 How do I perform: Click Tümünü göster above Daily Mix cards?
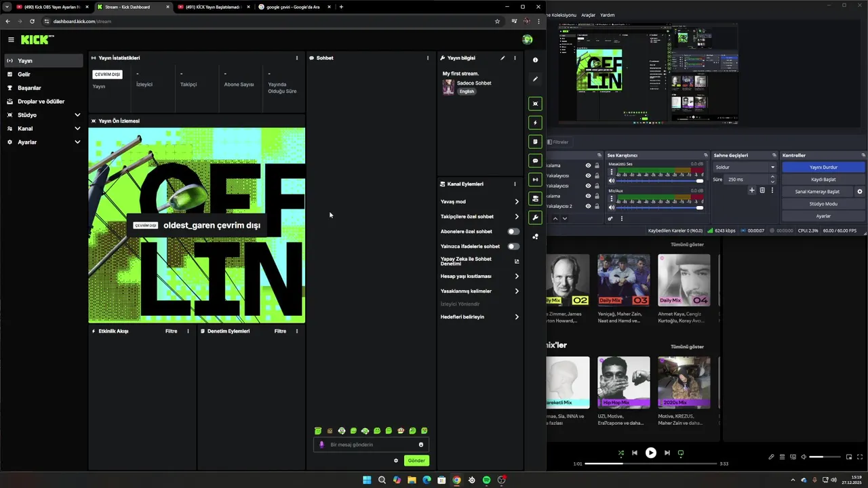(x=687, y=245)
